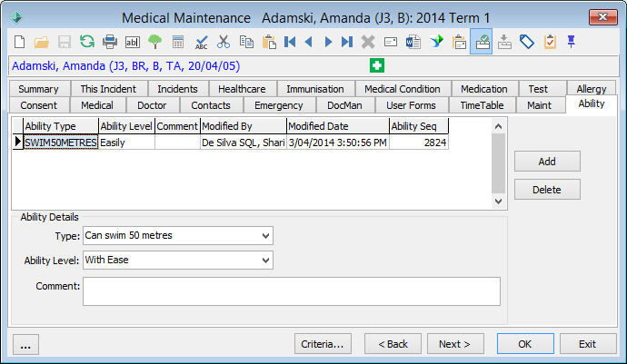Click the 'abl' text field icon
627x364 pixels.
pyautogui.click(x=133, y=42)
